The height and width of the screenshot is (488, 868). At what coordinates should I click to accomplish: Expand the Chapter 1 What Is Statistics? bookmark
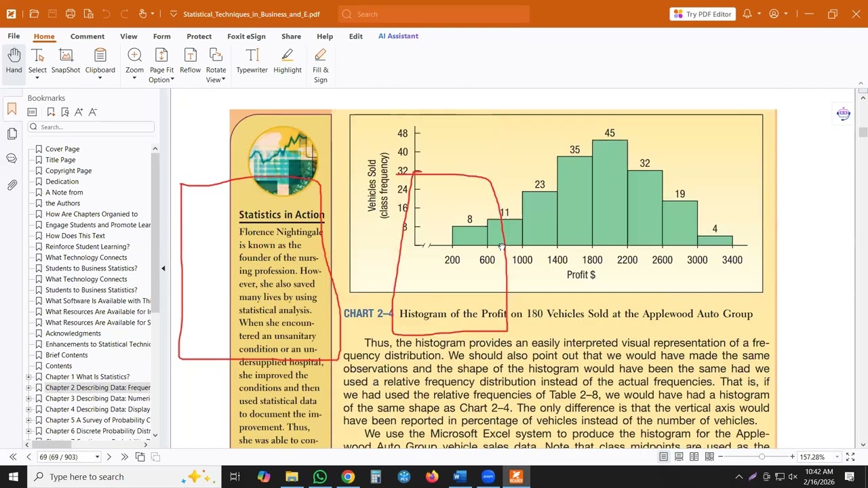point(28,377)
